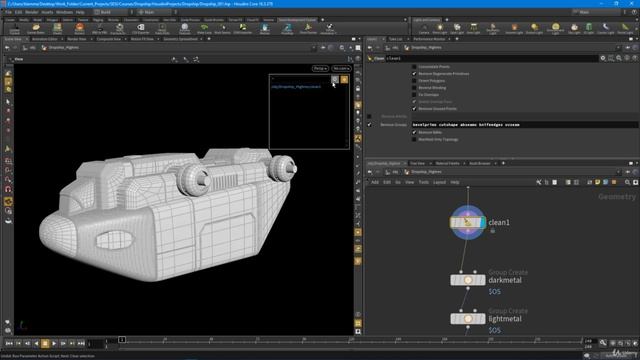The height and width of the screenshot is (360, 640).
Task: Switch to the Take List tab
Action: [x=395, y=39]
